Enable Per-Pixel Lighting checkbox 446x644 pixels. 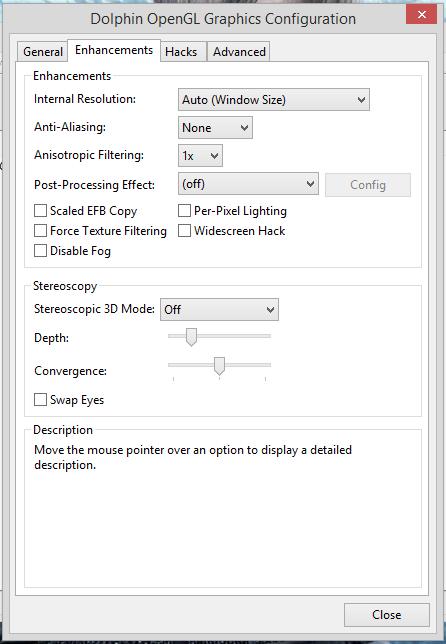tap(184, 211)
